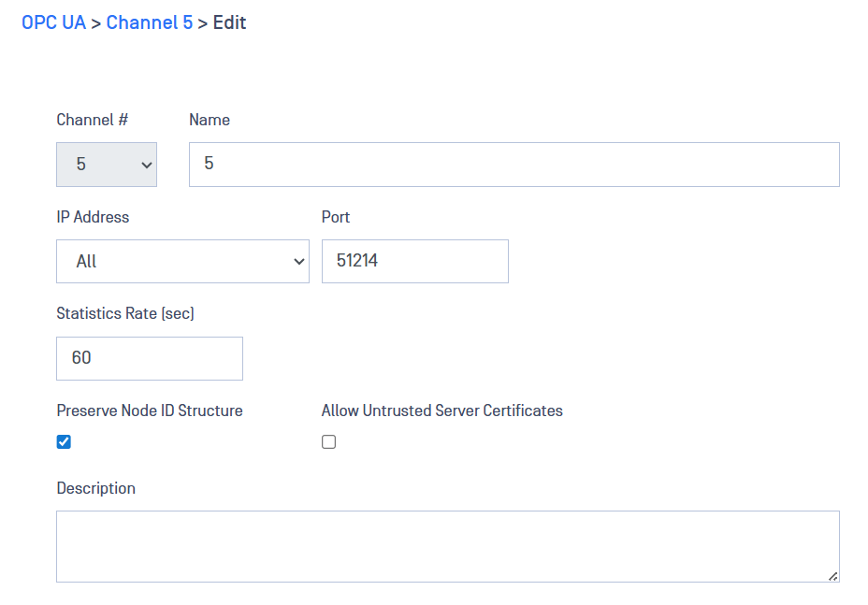Click the Edit breadcrumb text
868x605 pixels.
click(x=229, y=22)
